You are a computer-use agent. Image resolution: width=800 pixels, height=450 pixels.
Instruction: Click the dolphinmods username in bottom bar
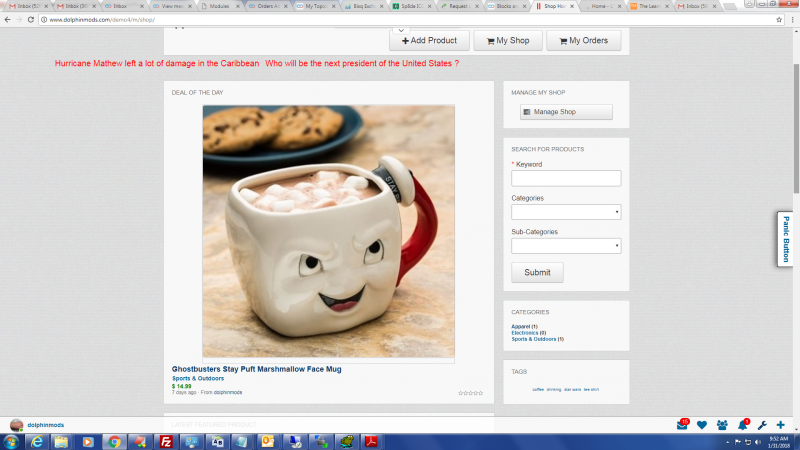pos(46,425)
